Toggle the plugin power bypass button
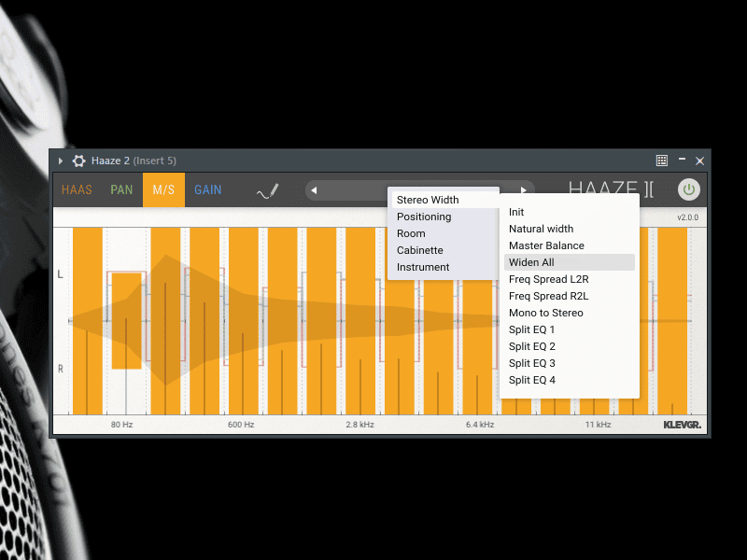Screen dimensions: 747x560 (688, 189)
